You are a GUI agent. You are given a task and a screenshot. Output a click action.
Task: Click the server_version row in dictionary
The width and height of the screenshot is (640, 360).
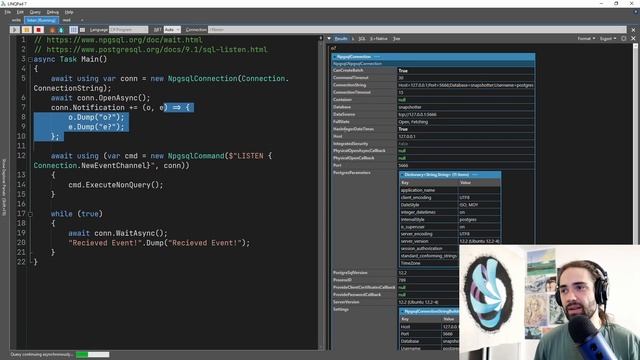click(450, 241)
